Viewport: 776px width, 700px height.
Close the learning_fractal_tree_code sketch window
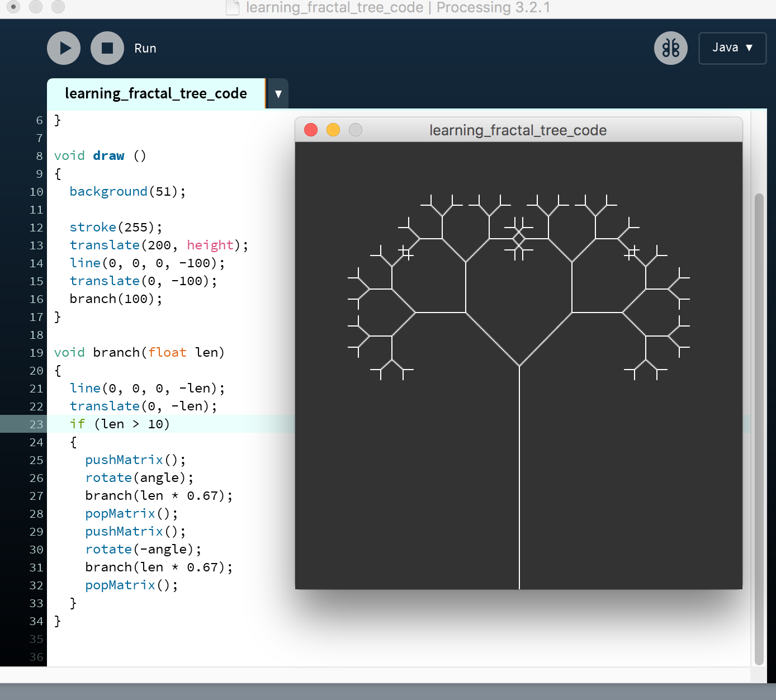coord(311,130)
